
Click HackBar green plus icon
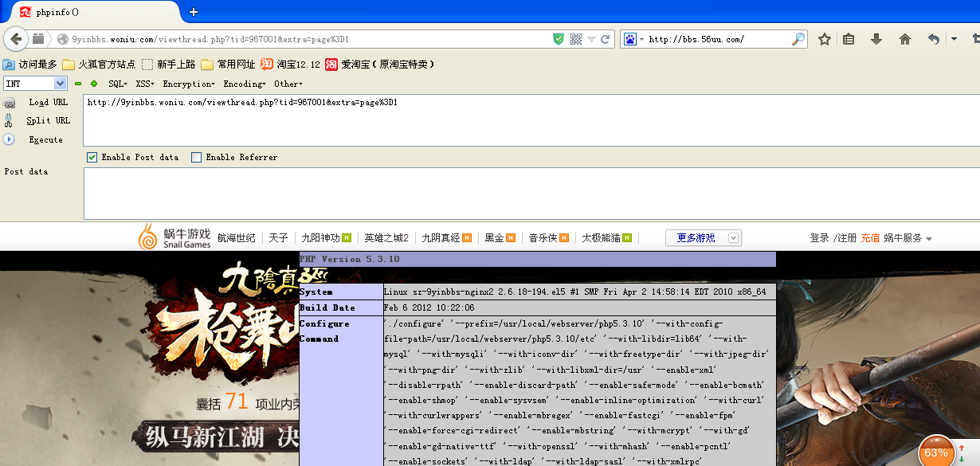click(94, 84)
